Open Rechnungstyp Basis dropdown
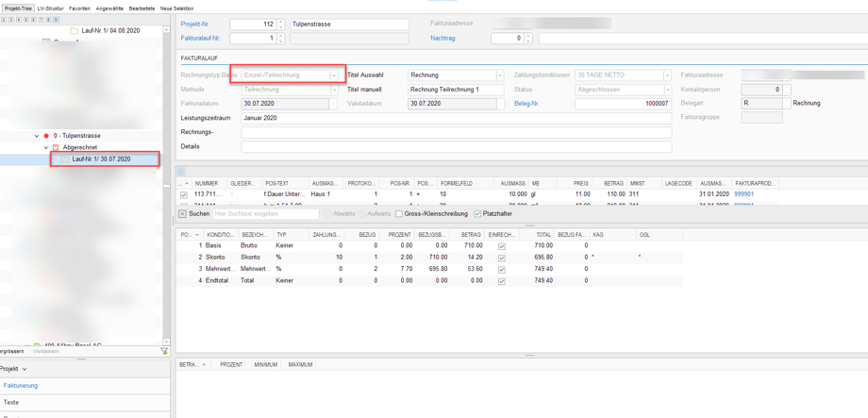This screenshot has width=868, height=418. (x=334, y=75)
